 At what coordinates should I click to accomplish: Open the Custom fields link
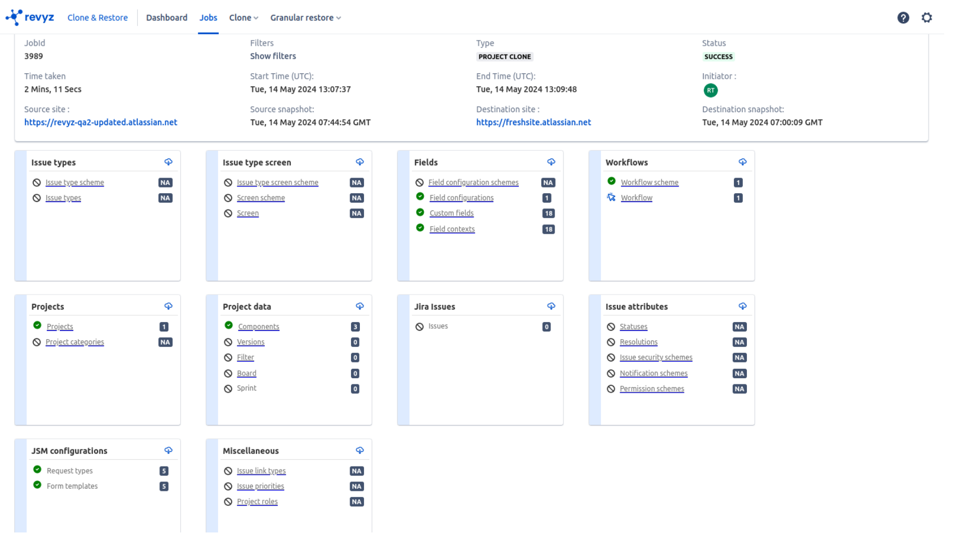pyautogui.click(x=451, y=214)
